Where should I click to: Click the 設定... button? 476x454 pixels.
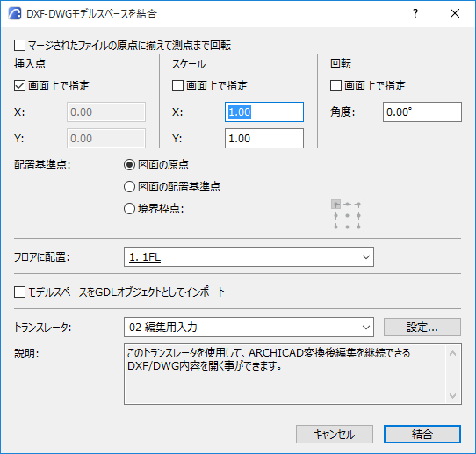click(x=422, y=328)
